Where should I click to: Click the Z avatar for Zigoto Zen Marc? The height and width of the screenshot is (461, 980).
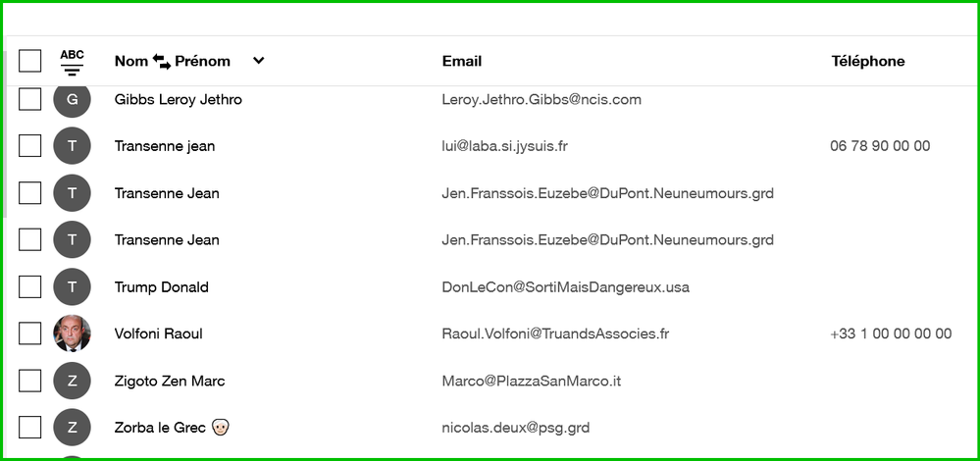tap(72, 381)
